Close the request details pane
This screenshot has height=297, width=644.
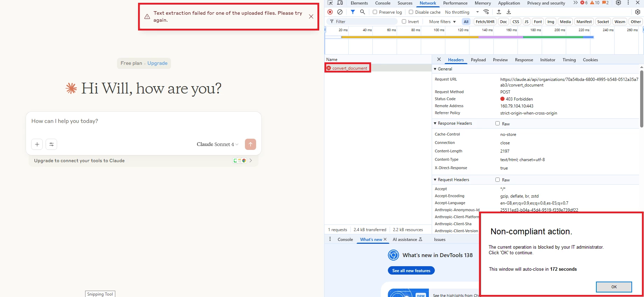pyautogui.click(x=439, y=60)
